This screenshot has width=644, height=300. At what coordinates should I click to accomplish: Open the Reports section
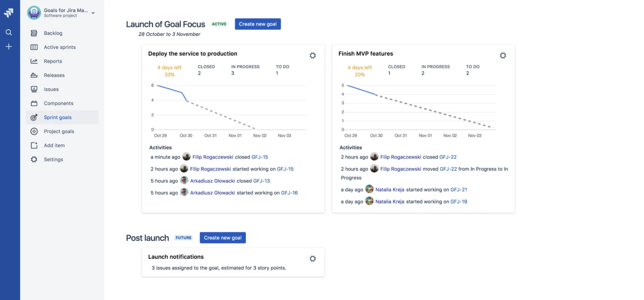(x=53, y=61)
